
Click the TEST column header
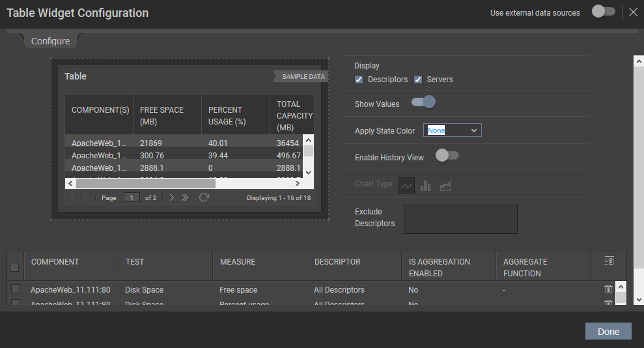(x=165, y=267)
